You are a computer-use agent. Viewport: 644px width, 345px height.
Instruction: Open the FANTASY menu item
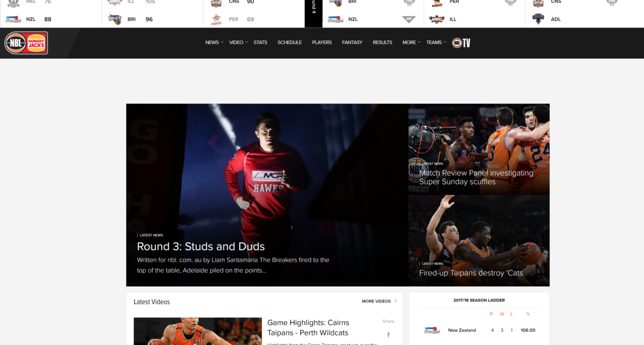click(x=352, y=42)
